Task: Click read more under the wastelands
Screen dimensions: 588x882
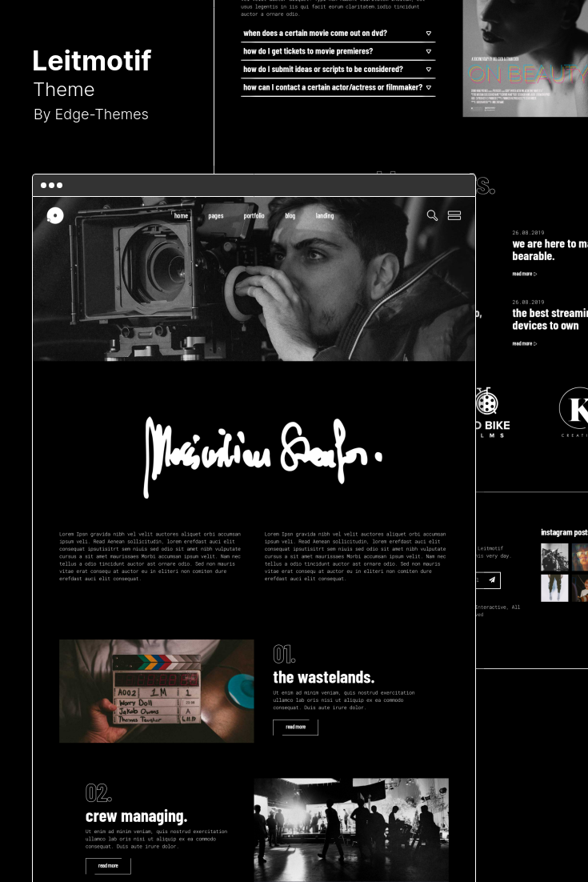Action: click(x=296, y=728)
